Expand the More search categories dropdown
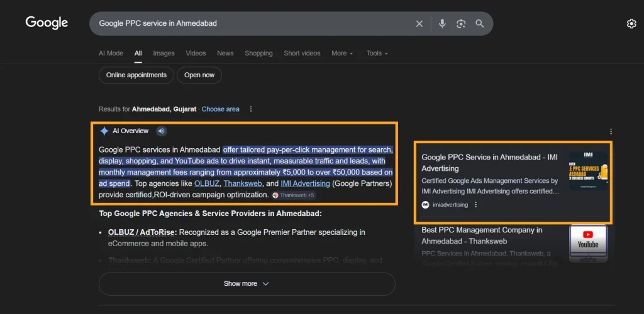Screen dimensions: 644x314 click(342, 53)
